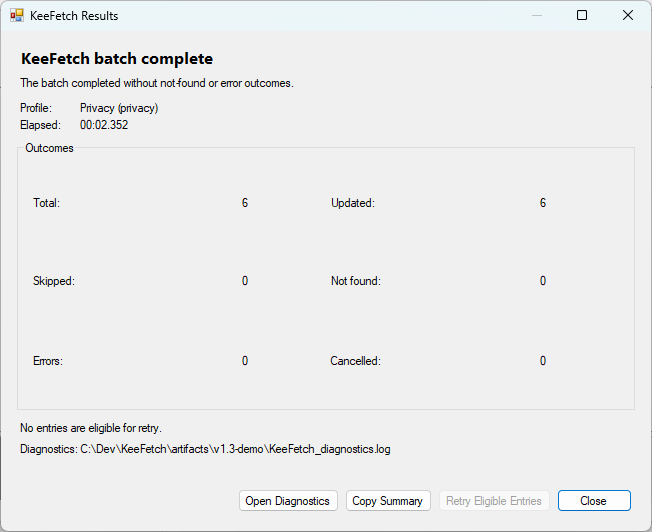The image size is (652, 532).
Task: Click the Updated count value 6
Action: [x=543, y=203]
